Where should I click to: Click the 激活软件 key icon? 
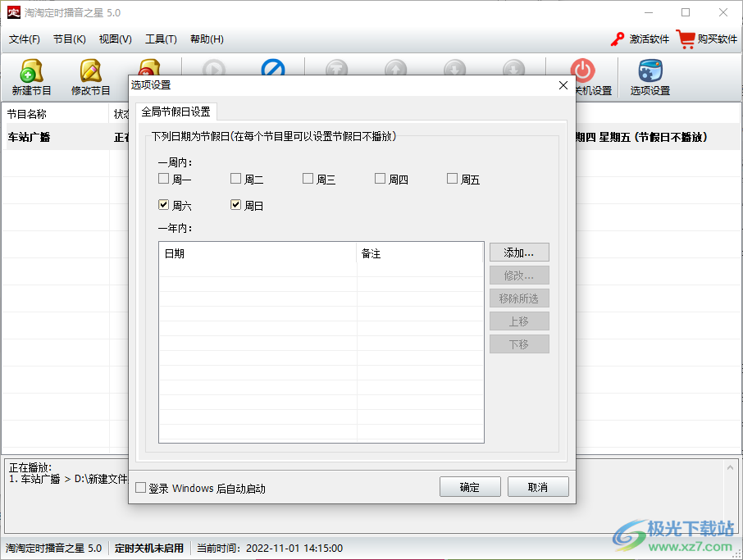(618, 39)
